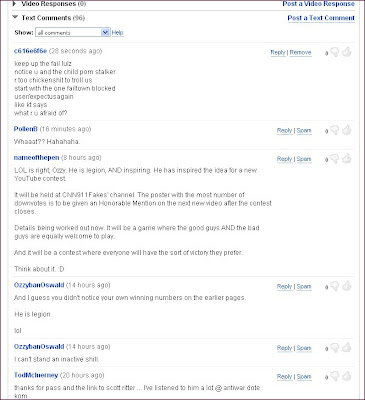Reply to PollenB's comment
Viewport: 365px width, 400px height.
pos(284,130)
